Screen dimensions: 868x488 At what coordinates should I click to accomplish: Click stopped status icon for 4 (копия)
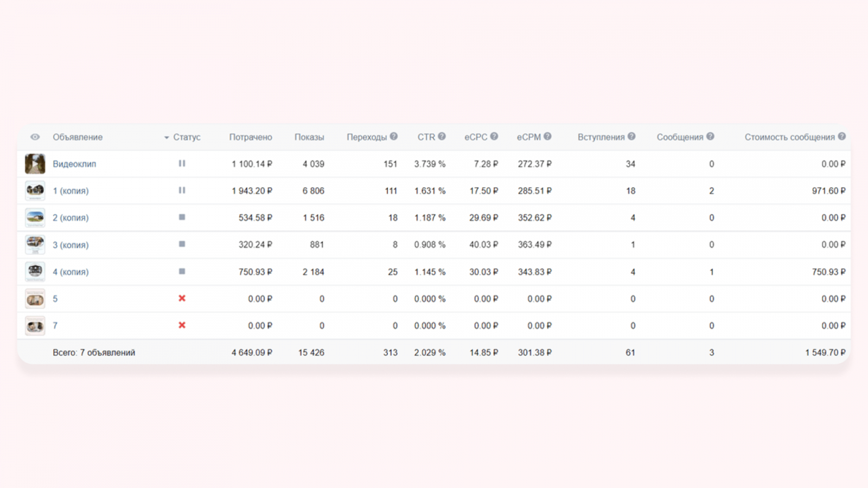[182, 271]
